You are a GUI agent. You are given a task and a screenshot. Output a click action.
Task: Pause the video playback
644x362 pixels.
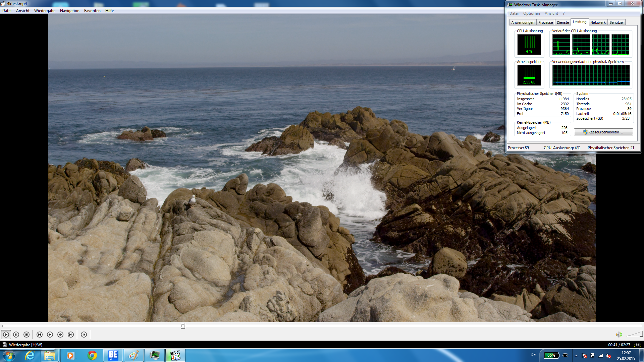[16, 335]
